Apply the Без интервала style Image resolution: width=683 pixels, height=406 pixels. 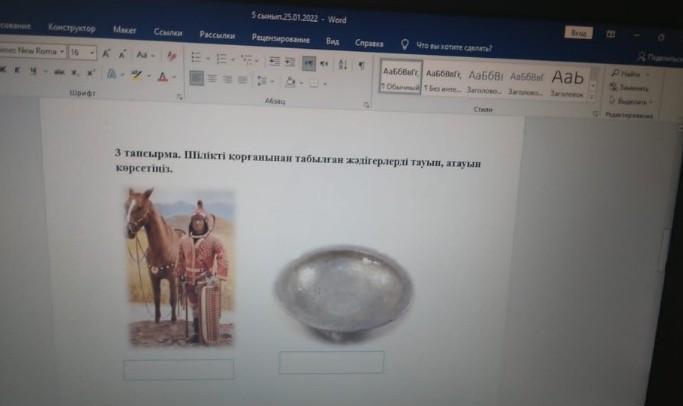point(443,80)
